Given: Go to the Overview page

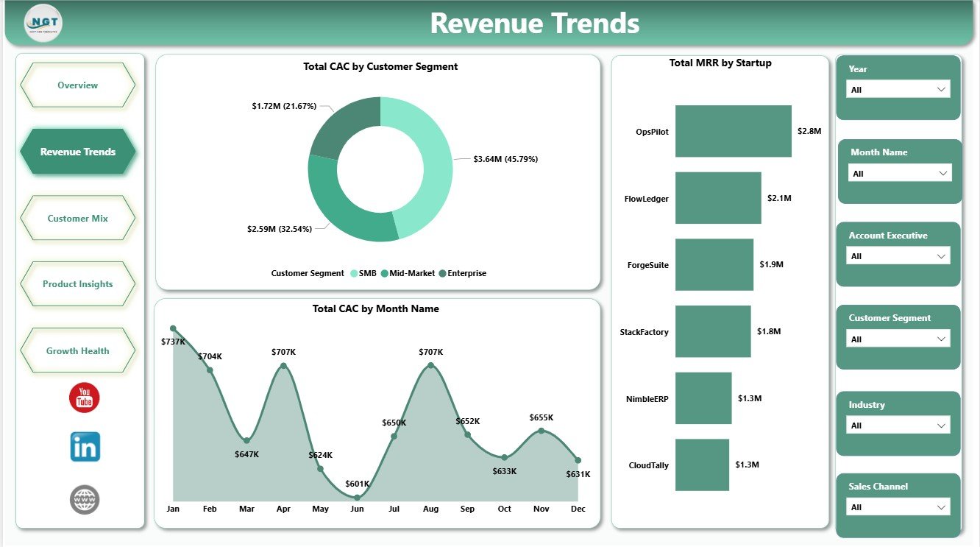Looking at the screenshot, I should 78,85.
